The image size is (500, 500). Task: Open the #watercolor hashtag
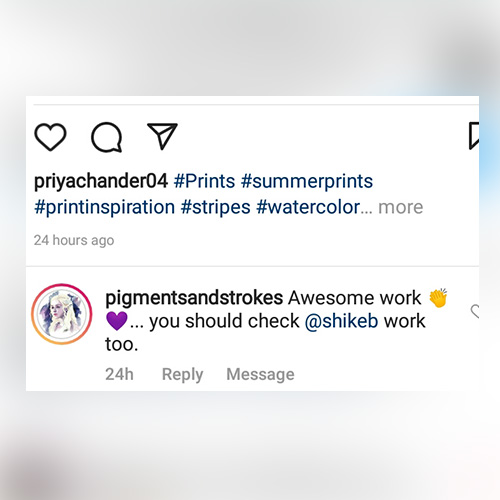click(x=308, y=207)
